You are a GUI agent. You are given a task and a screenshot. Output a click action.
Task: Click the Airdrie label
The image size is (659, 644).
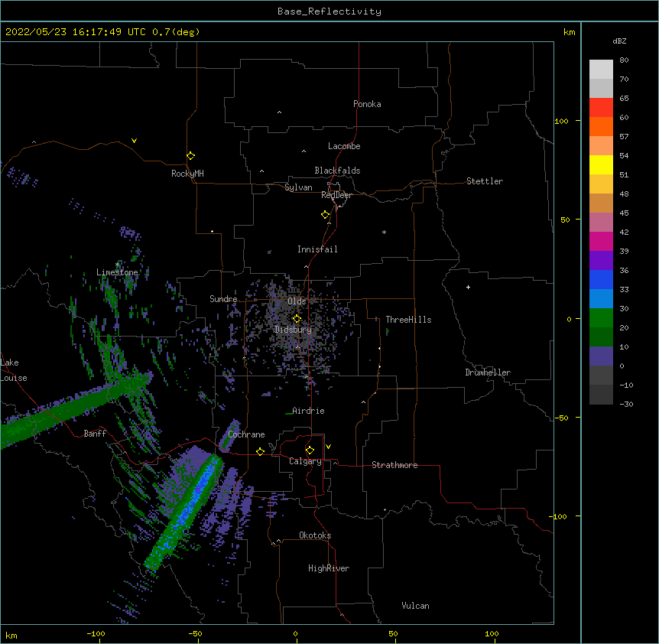click(x=308, y=411)
